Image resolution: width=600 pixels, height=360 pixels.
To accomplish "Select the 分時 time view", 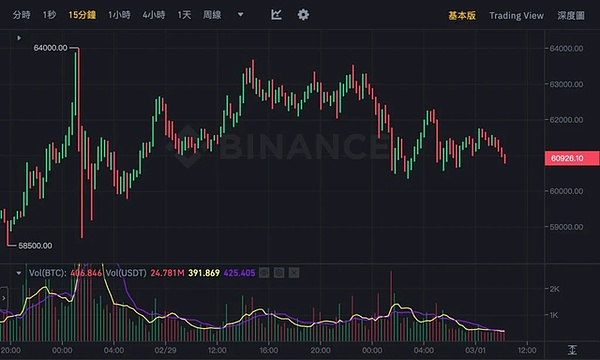I will click(x=21, y=15).
